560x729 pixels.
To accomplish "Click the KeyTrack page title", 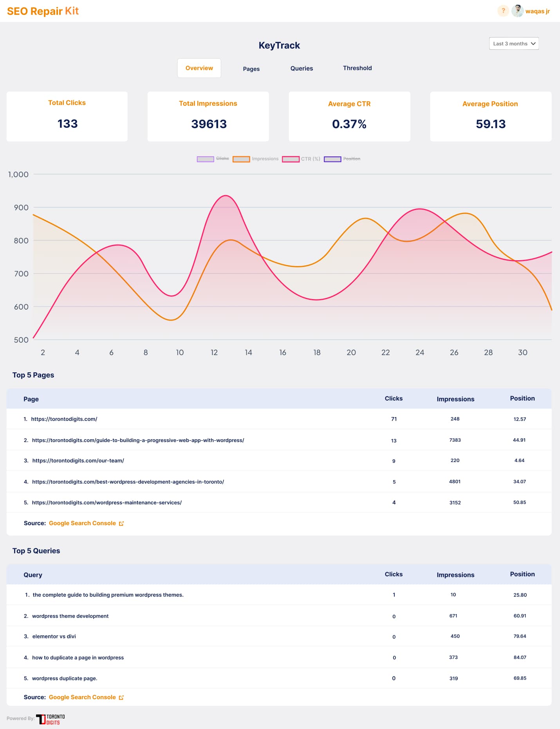I will tap(279, 45).
